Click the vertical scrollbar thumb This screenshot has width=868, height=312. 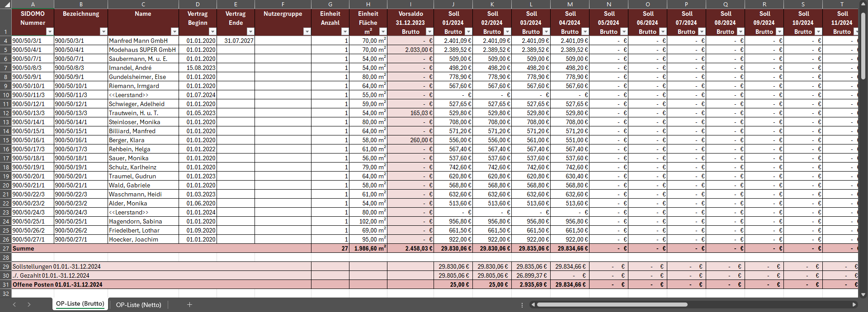(x=863, y=46)
